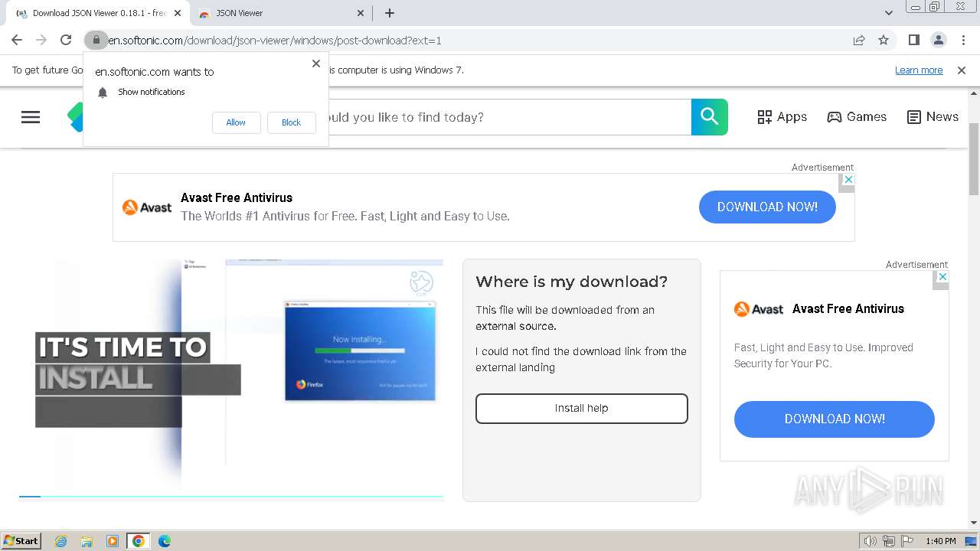Open a new browser tab
Image resolution: width=980 pixels, height=551 pixels.
(x=390, y=13)
